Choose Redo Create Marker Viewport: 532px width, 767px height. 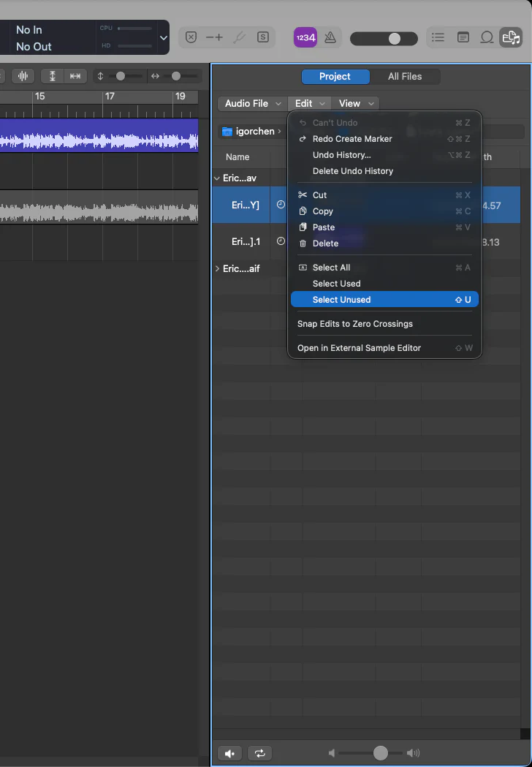tap(384, 139)
